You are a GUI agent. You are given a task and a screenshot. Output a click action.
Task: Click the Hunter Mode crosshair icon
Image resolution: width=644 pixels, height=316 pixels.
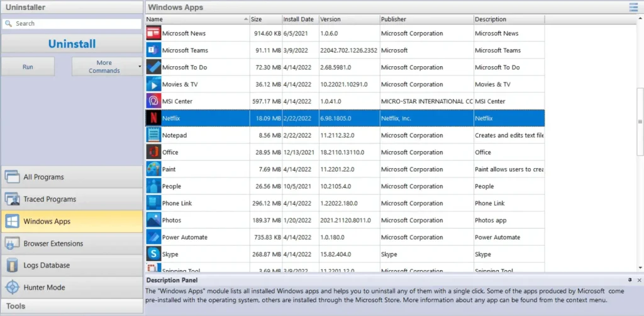click(x=13, y=287)
